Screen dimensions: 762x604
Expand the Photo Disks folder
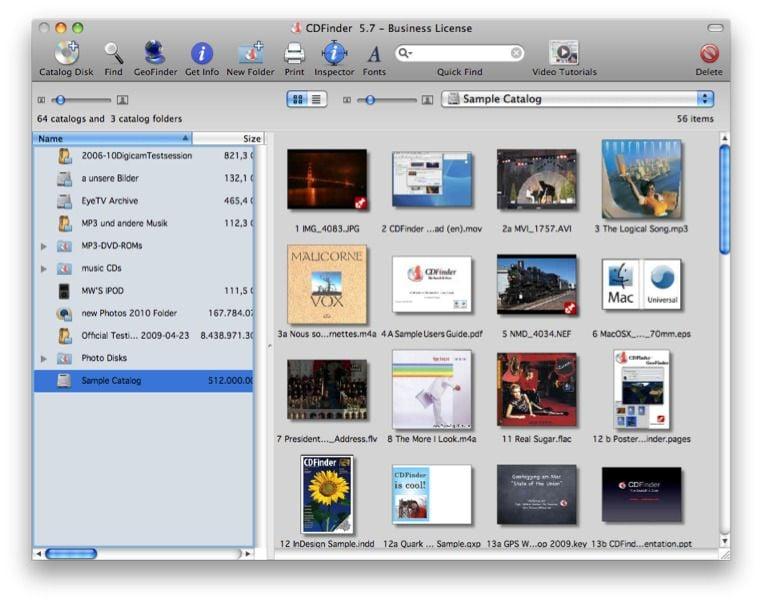coord(44,359)
